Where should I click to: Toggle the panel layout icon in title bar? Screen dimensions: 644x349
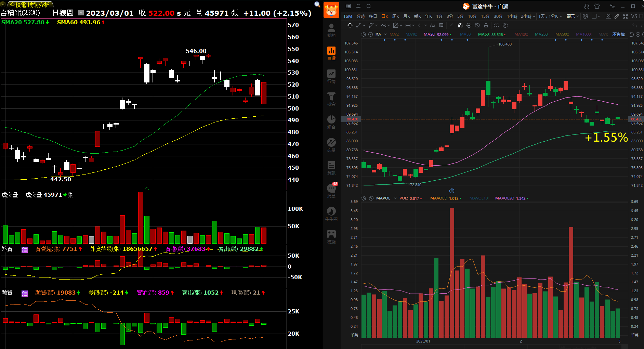tap(348, 6)
